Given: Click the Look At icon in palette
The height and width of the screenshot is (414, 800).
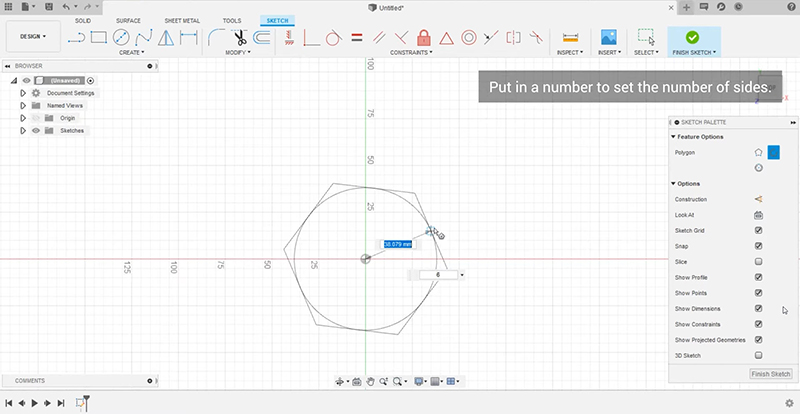Looking at the screenshot, I should tap(758, 215).
